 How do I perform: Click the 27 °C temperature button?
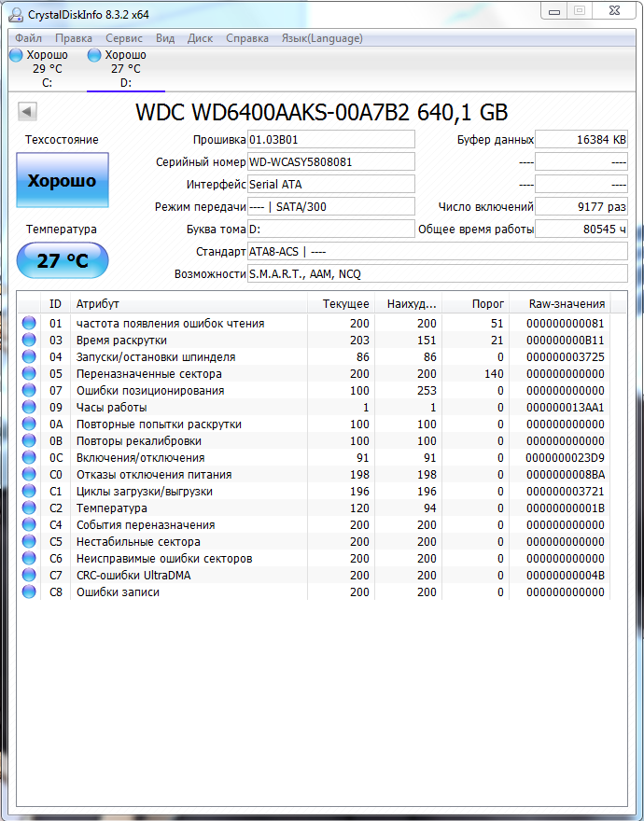point(63,260)
